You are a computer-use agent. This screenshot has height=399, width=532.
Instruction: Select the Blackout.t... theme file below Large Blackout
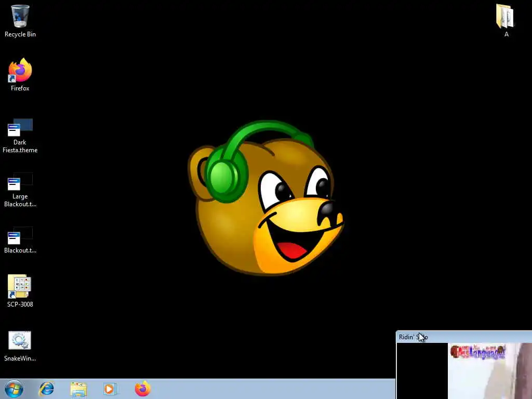20,236
